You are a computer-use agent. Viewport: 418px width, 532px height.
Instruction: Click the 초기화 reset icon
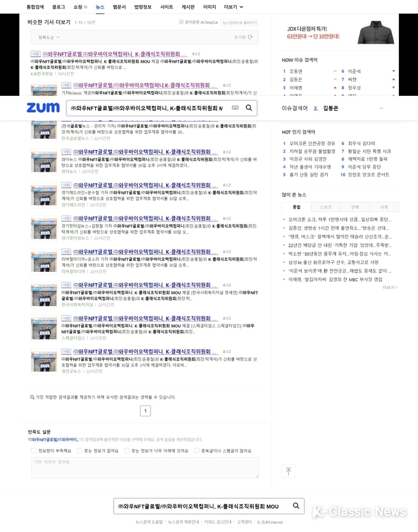point(250,38)
